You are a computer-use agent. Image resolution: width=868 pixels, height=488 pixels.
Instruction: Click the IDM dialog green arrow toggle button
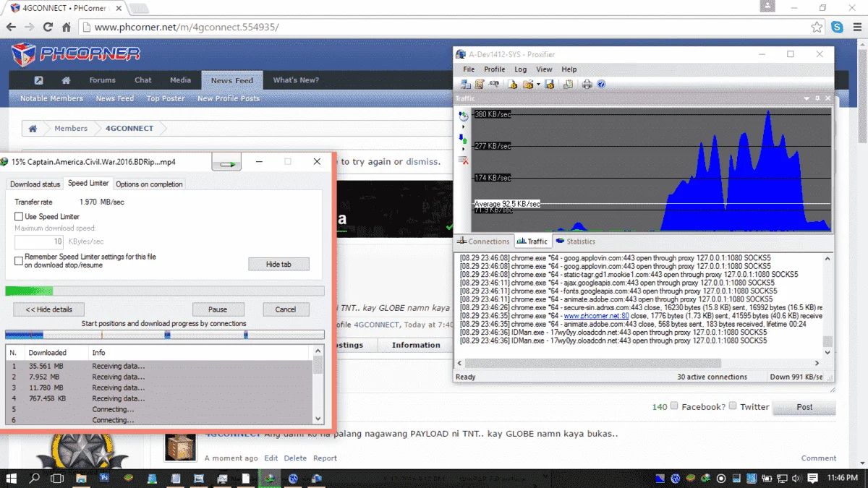pos(226,163)
